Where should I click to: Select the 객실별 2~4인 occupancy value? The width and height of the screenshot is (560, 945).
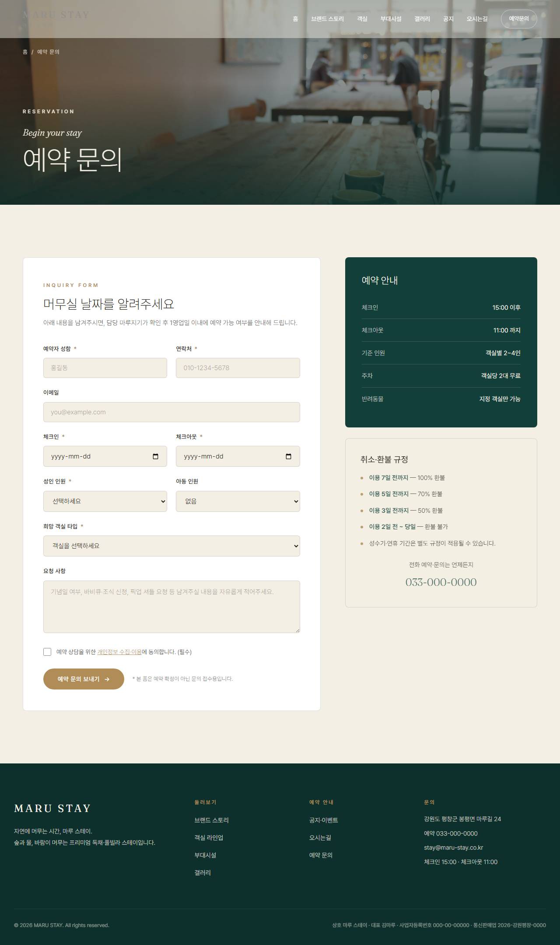(503, 353)
